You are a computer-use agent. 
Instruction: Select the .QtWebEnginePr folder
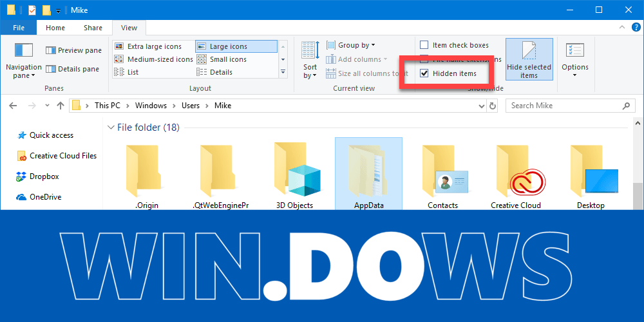(x=220, y=175)
